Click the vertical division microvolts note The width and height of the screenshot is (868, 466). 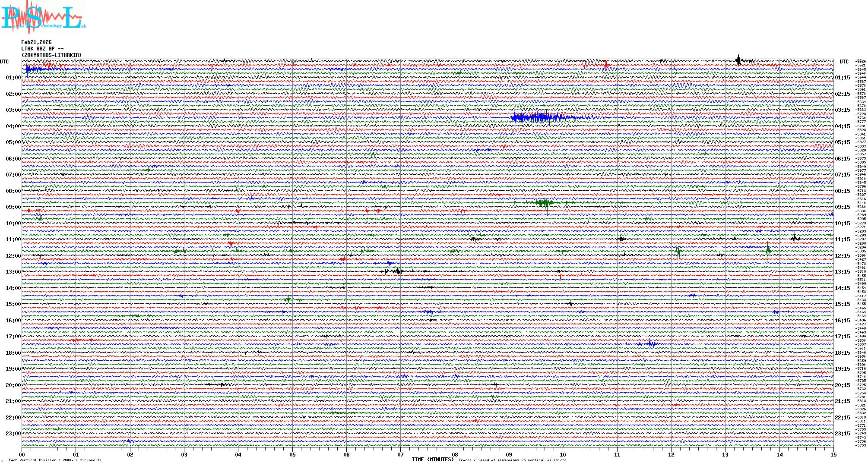[55, 460]
